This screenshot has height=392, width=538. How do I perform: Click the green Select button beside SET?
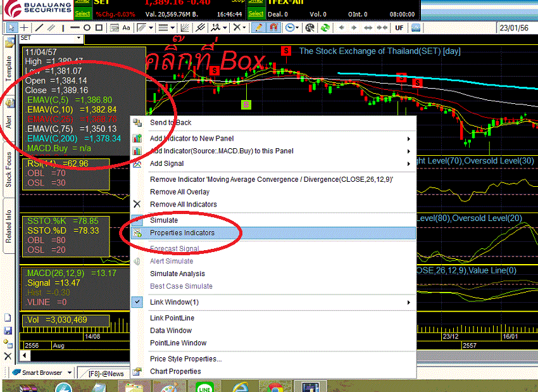83,14
